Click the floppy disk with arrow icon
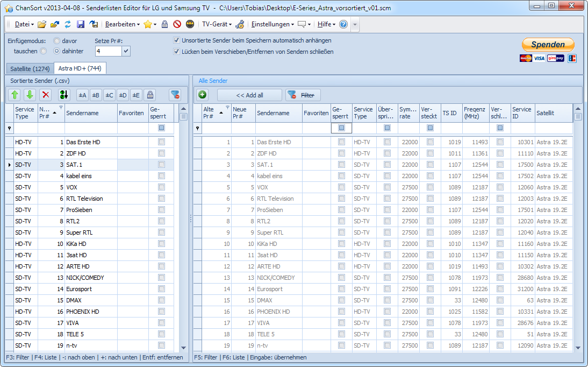The width and height of the screenshot is (588, 367). click(x=94, y=24)
